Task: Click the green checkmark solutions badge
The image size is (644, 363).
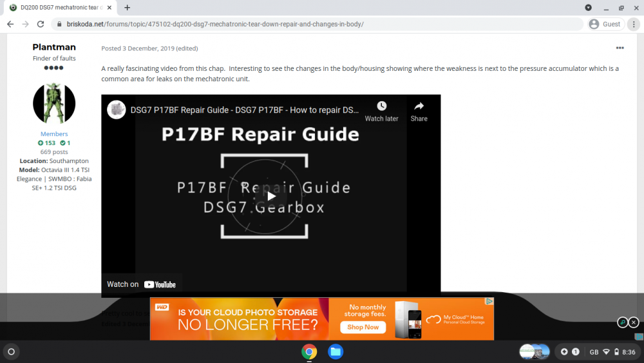Action: point(65,143)
